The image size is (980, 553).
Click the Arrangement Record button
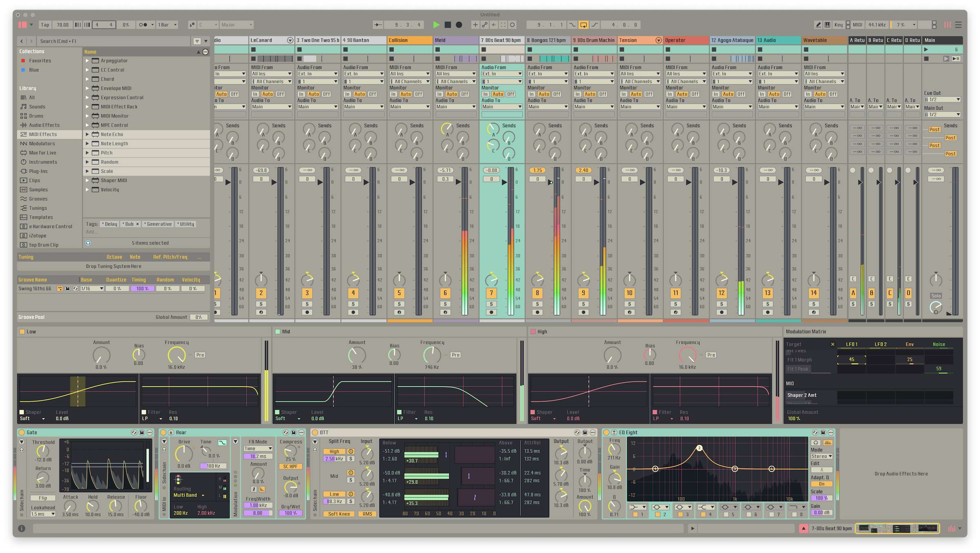pyautogui.click(x=459, y=25)
